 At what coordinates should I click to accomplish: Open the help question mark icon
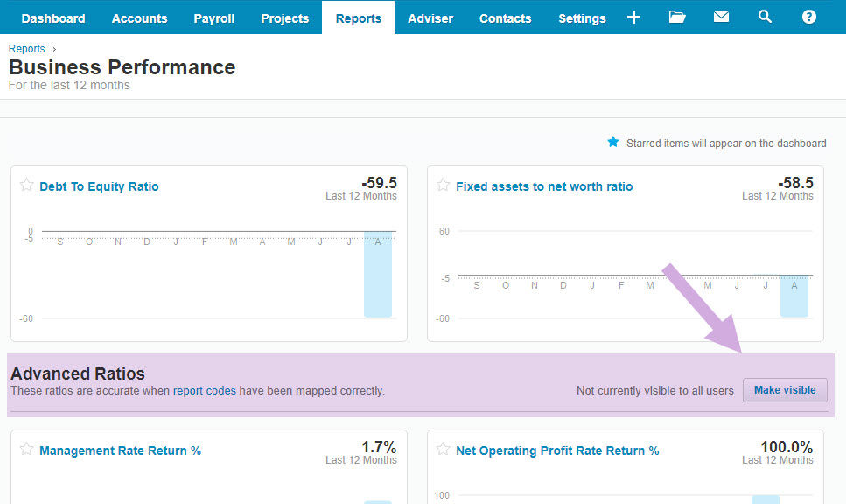pos(808,17)
